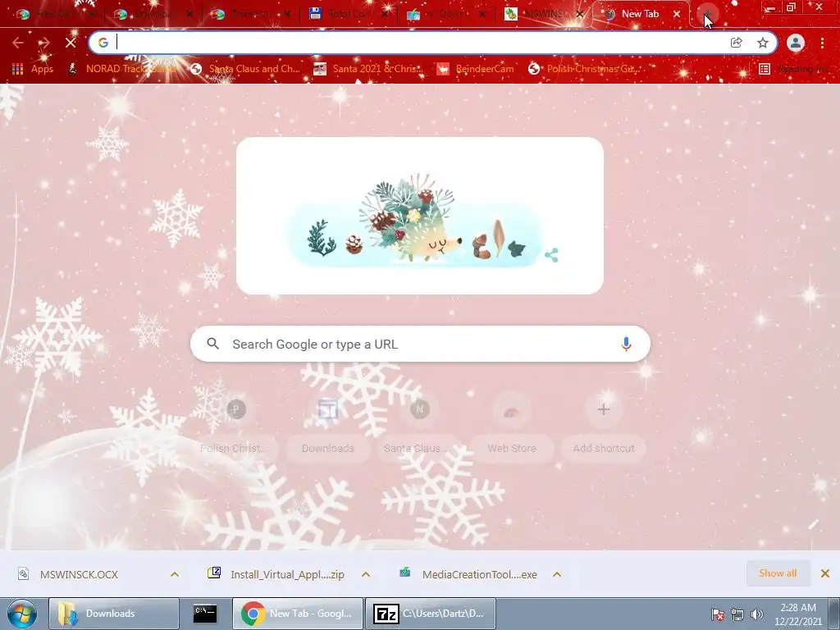Switch to the command prompt taskbar item

[x=205, y=614]
